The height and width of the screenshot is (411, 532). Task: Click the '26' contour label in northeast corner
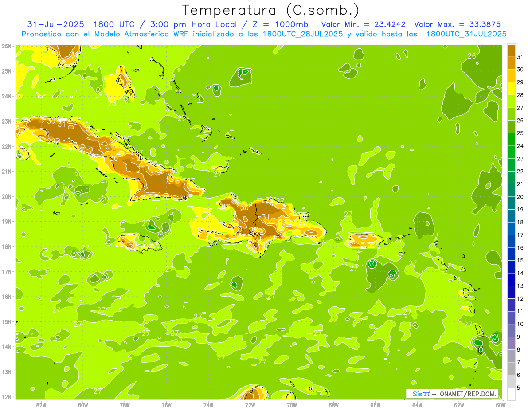472,56
